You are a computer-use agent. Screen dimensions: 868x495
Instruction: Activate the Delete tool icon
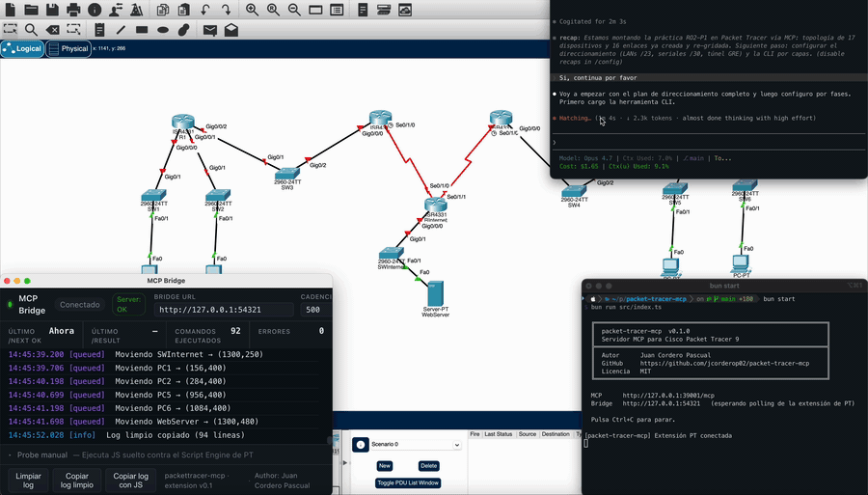52,29
